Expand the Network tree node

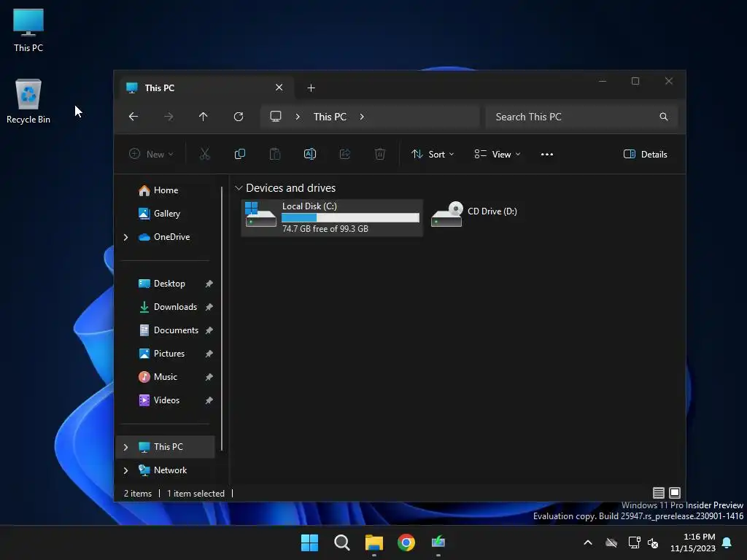tap(125, 470)
